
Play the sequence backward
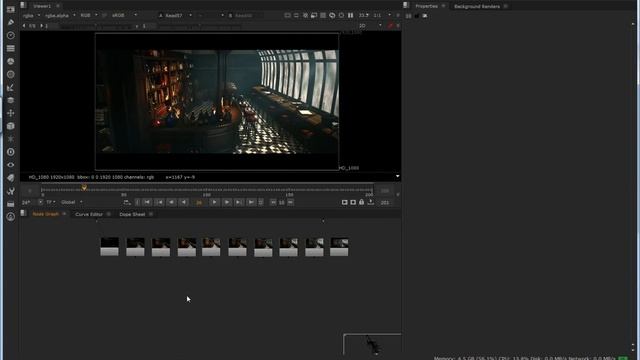pyautogui.click(x=184, y=202)
